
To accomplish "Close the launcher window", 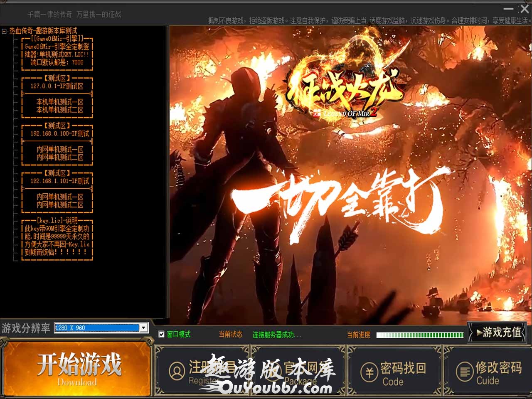I will [x=524, y=8].
